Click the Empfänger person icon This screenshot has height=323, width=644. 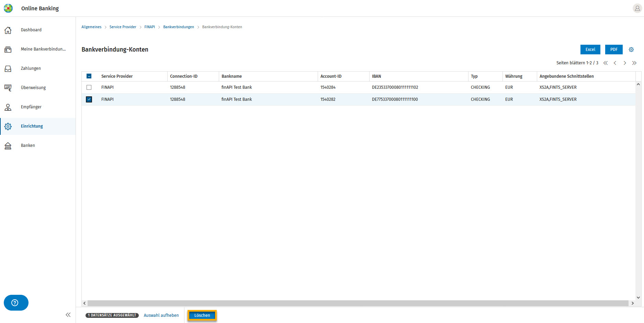pos(8,107)
